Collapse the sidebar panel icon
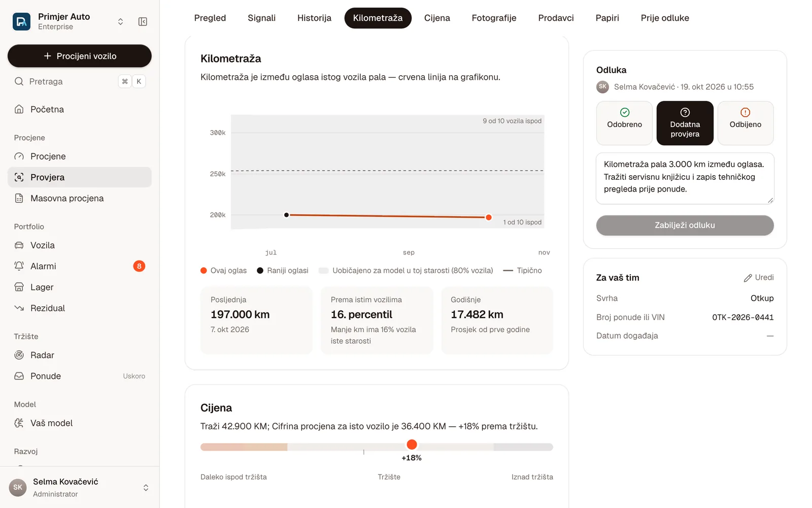The image size is (812, 508). coord(143,21)
